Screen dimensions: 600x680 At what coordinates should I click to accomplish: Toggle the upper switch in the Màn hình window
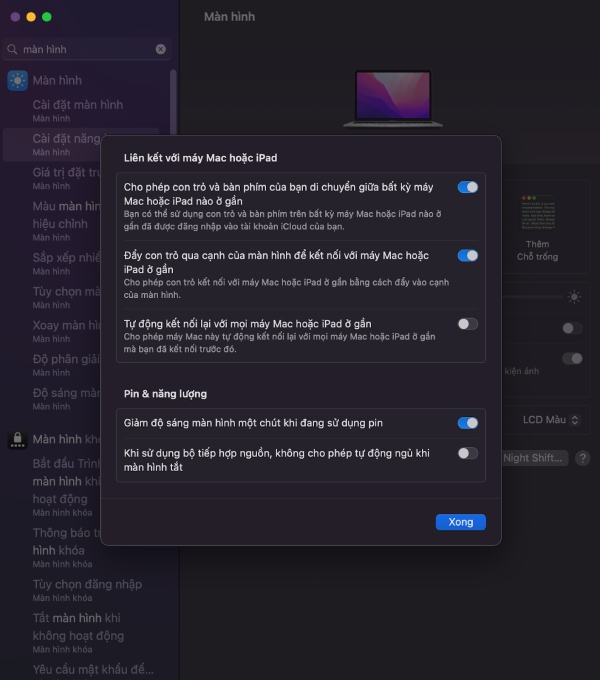click(x=572, y=328)
